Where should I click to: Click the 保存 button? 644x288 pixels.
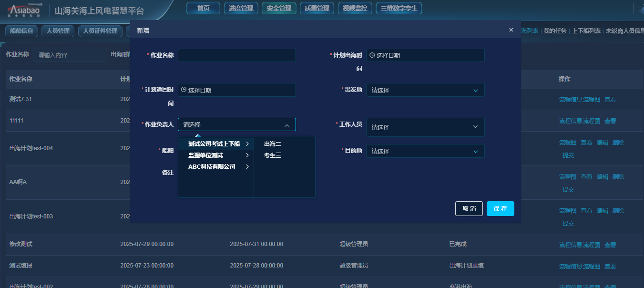tap(501, 209)
